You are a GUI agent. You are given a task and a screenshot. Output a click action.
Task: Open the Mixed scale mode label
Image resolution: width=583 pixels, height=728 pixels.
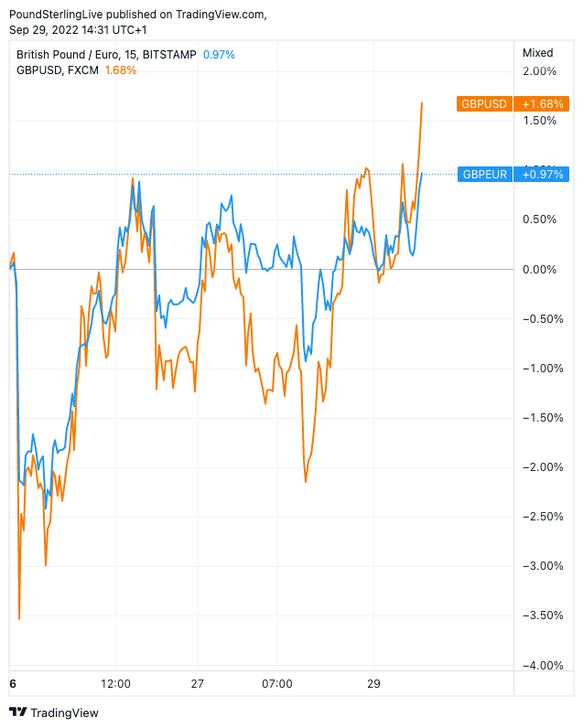(x=537, y=53)
